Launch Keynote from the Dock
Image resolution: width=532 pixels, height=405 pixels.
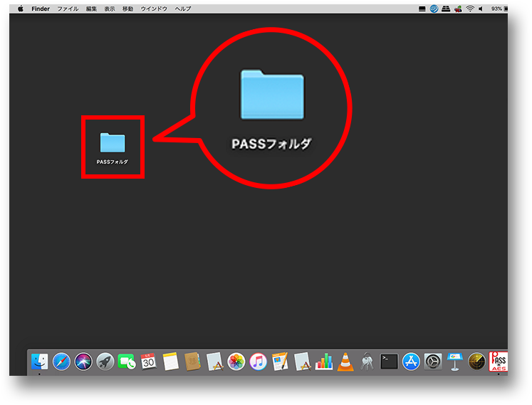click(454, 362)
